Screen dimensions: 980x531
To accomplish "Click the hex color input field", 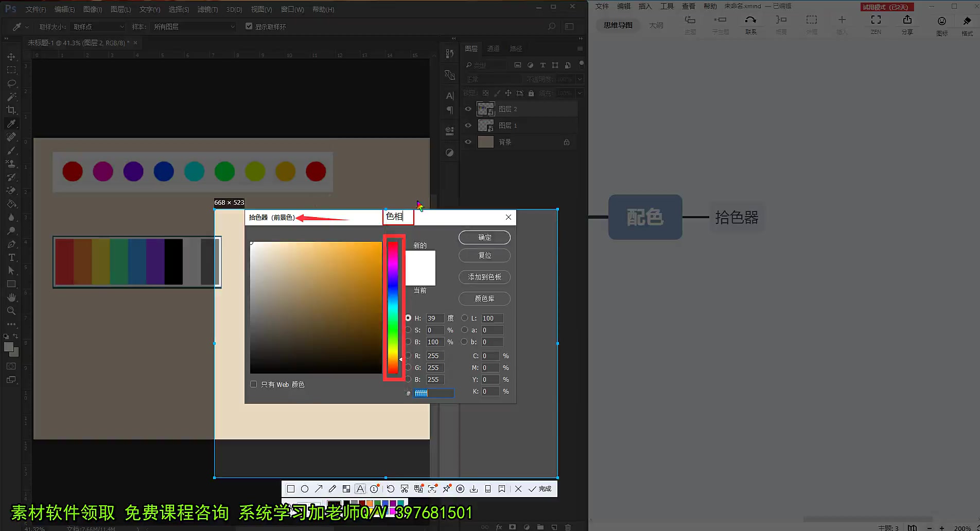I will (x=434, y=393).
